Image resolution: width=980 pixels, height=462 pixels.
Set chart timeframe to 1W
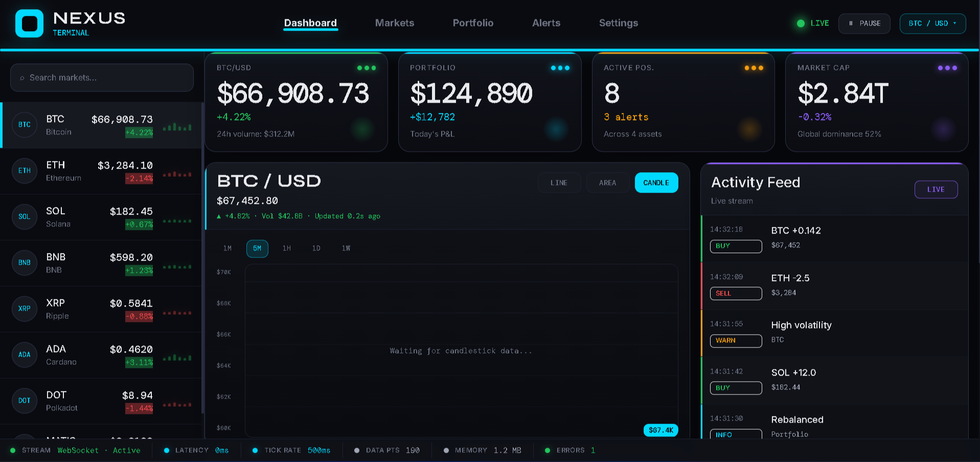tap(346, 248)
